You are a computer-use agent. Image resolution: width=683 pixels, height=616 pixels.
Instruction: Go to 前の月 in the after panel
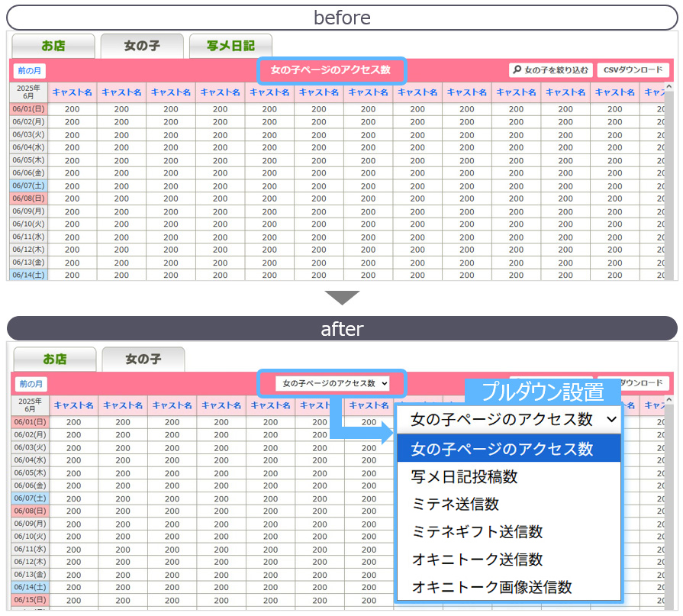[x=31, y=384]
